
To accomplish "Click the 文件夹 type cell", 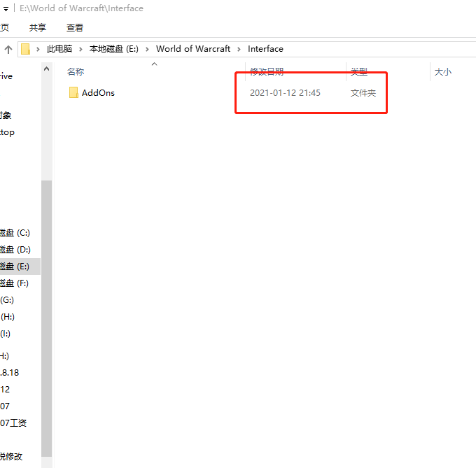I will coord(363,93).
